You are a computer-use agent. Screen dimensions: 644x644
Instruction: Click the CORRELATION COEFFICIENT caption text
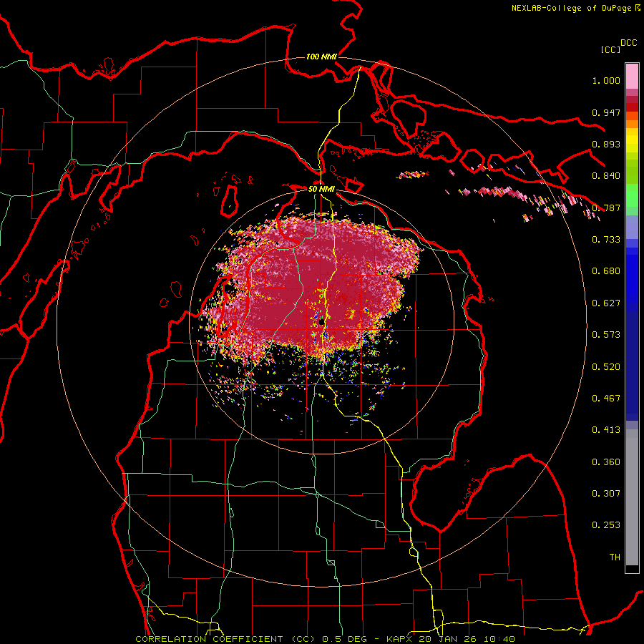pyautogui.click(x=209, y=639)
